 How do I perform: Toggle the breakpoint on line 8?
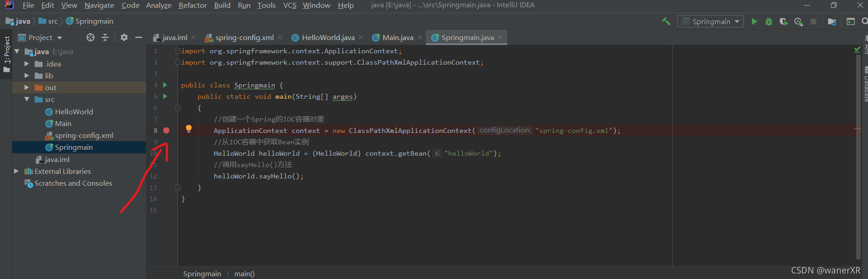(167, 131)
